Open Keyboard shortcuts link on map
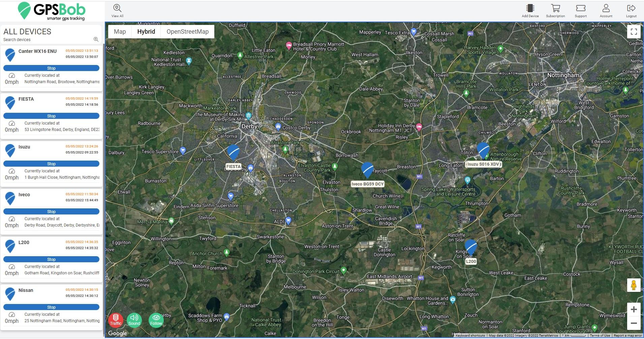644x339 pixels. (x=470, y=336)
